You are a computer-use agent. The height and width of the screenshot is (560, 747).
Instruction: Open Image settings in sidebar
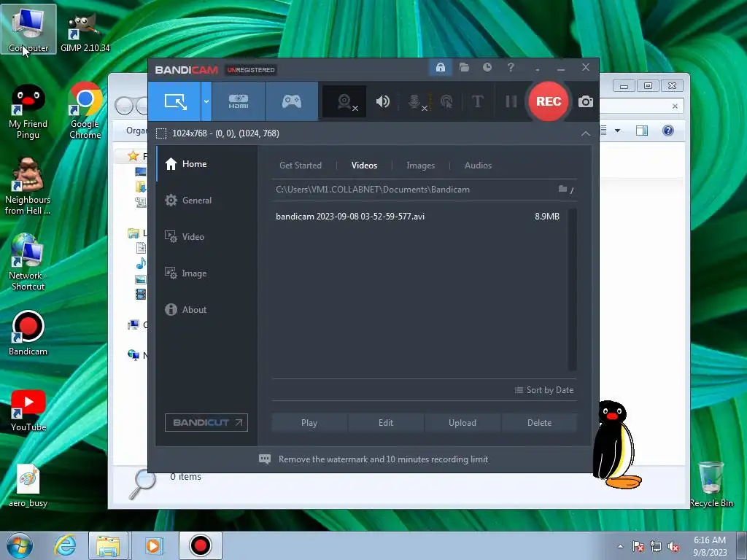pos(206,273)
